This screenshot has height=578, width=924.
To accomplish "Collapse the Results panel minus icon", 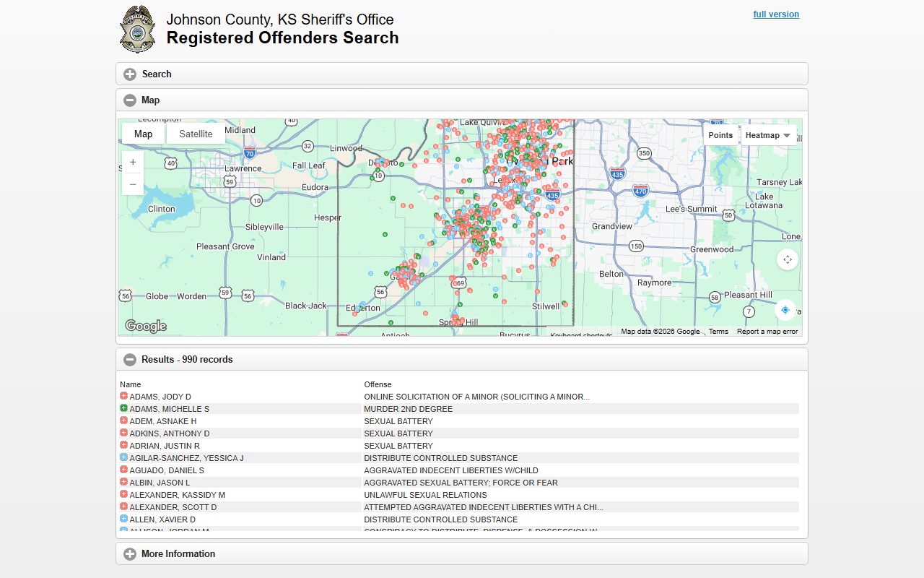I will click(x=130, y=359).
